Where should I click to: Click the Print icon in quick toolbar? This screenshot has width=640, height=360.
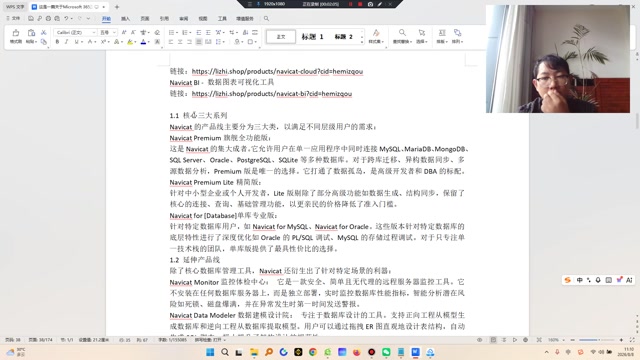click(48, 18)
